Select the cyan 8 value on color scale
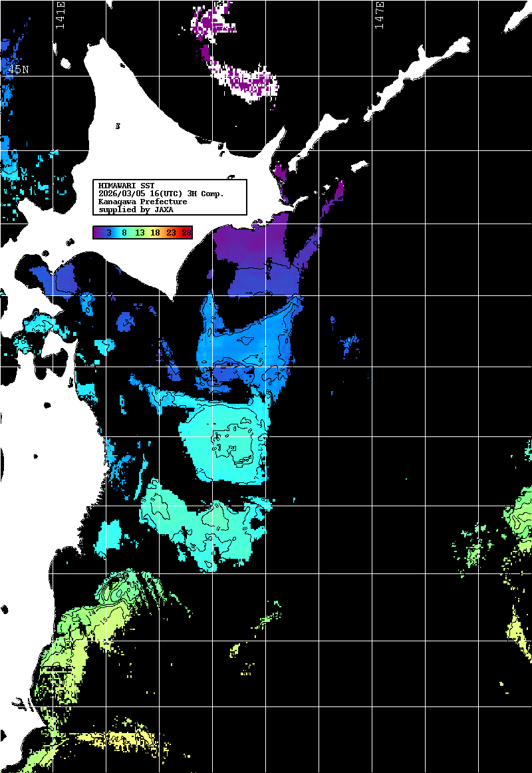This screenshot has height=773, width=532. click(x=124, y=233)
